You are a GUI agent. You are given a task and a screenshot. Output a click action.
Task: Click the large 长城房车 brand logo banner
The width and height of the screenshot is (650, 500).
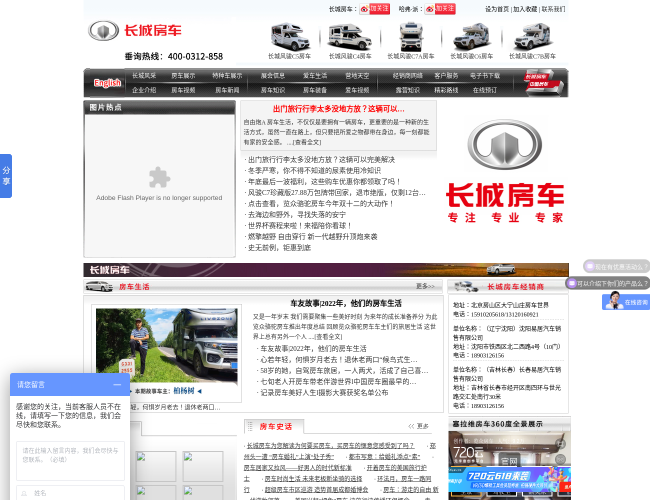[x=505, y=172]
